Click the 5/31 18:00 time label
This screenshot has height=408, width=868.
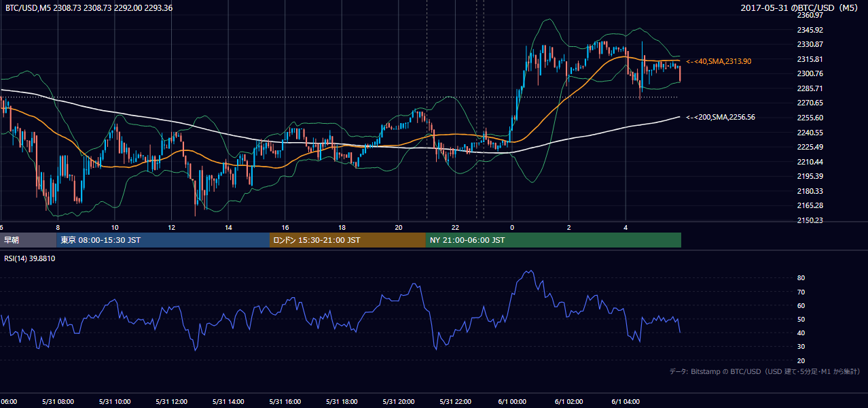point(342,401)
